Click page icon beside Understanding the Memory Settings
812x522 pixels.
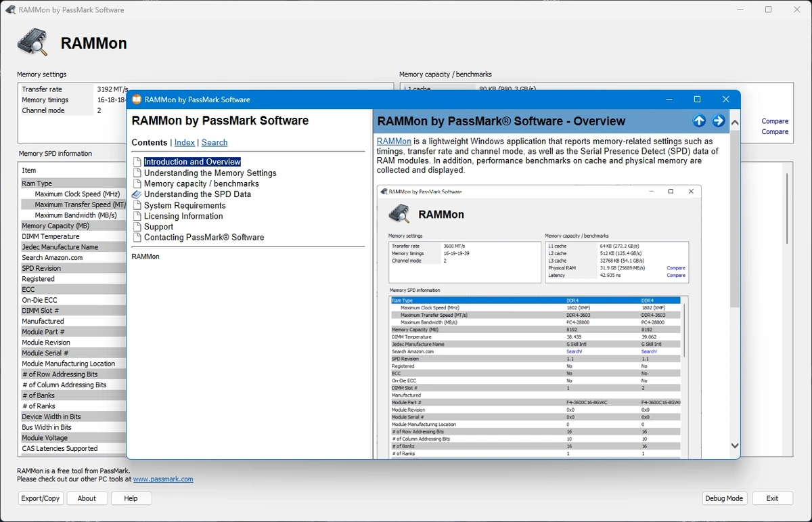pyautogui.click(x=137, y=173)
